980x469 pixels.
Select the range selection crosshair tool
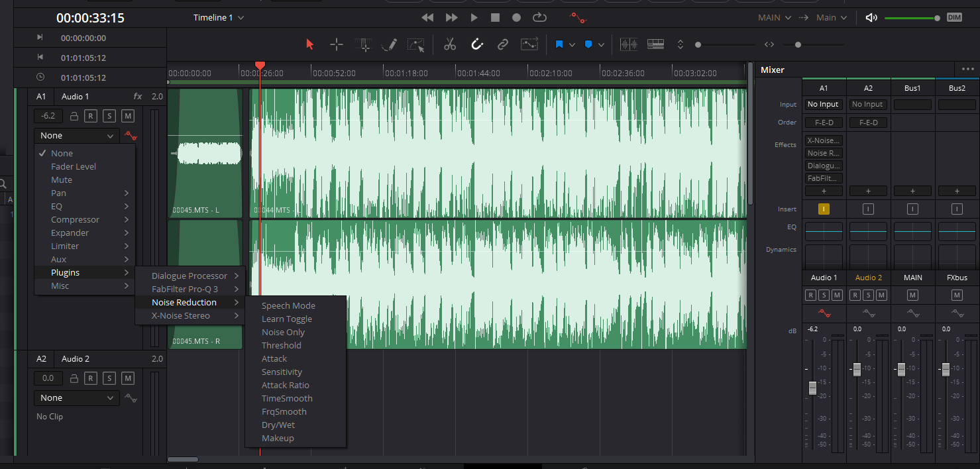click(337, 44)
